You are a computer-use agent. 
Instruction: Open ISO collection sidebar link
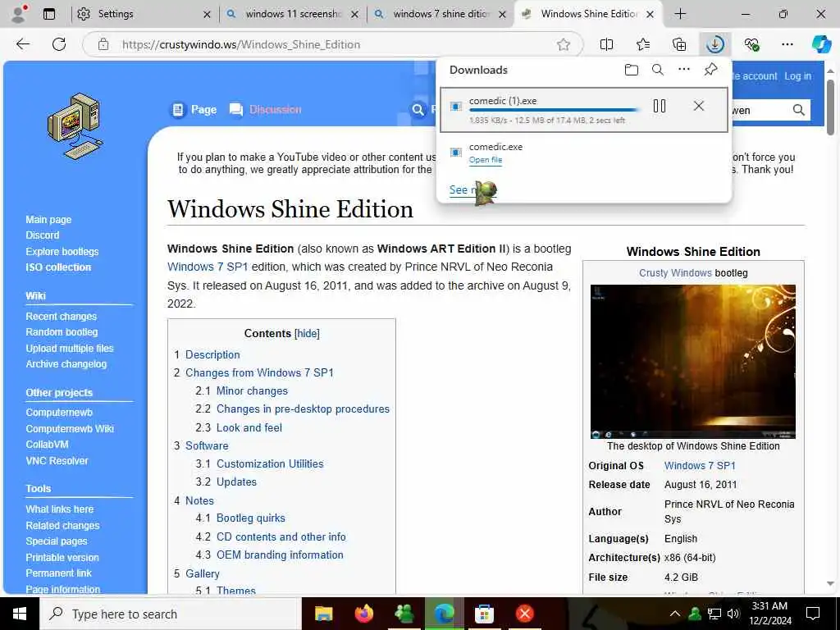coord(58,267)
